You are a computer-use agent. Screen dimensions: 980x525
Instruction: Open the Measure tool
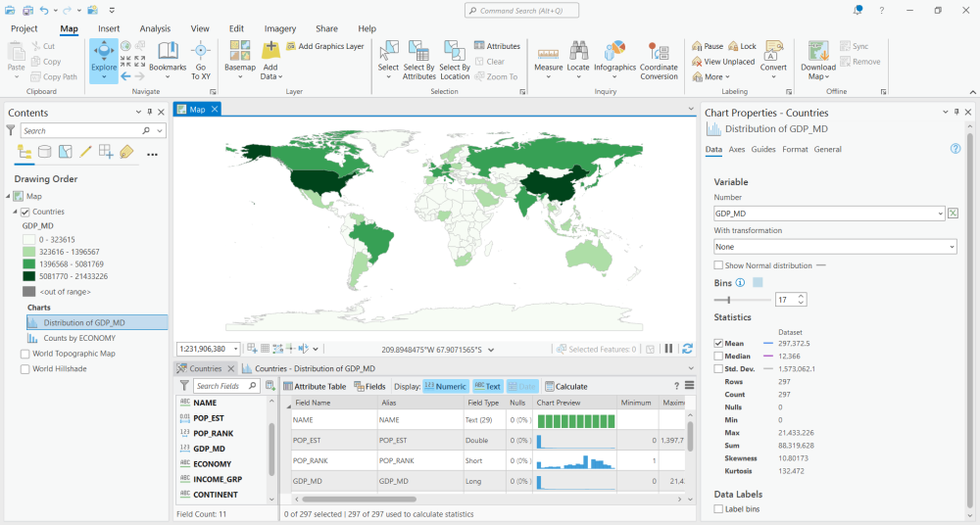[548, 61]
